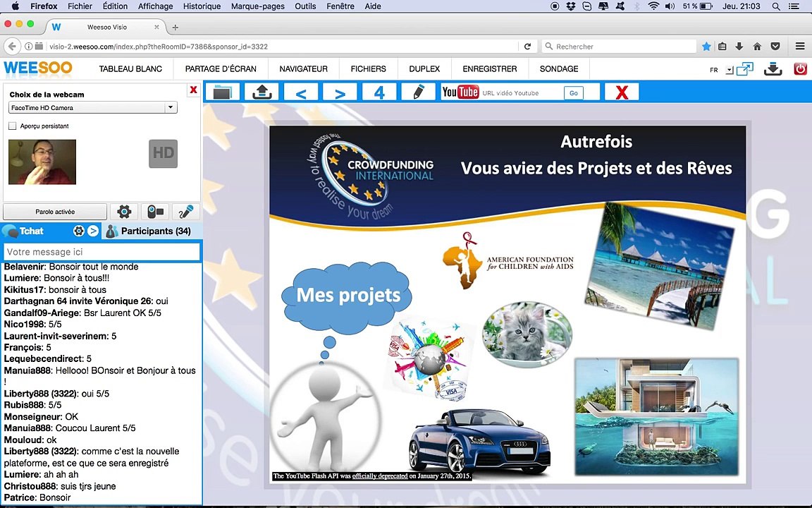Open the Marque-pages menu in the menu bar
812x508 pixels.
coord(258,6)
